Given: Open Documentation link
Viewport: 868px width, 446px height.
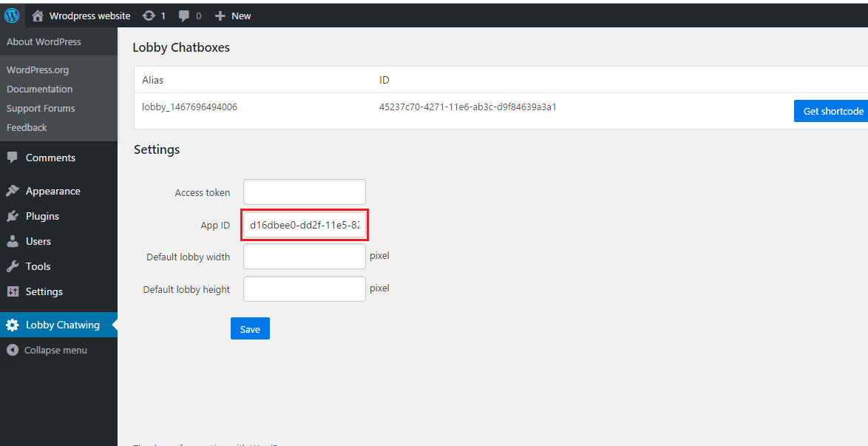Looking at the screenshot, I should tap(39, 89).
